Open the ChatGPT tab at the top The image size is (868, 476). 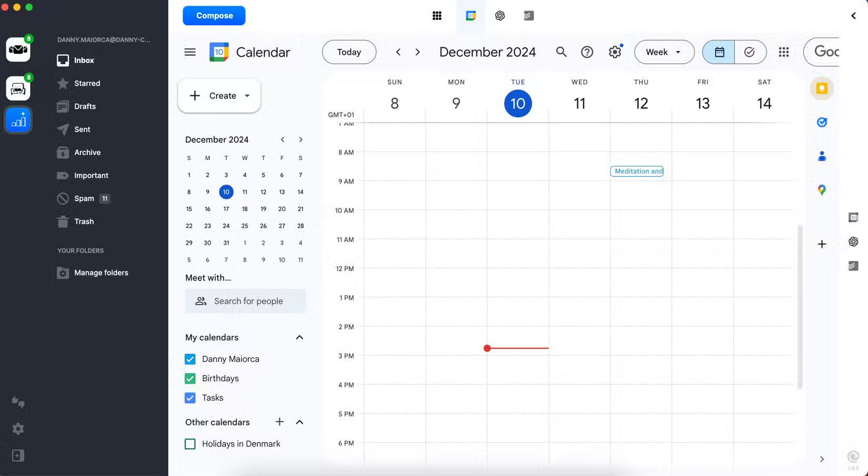[499, 15]
